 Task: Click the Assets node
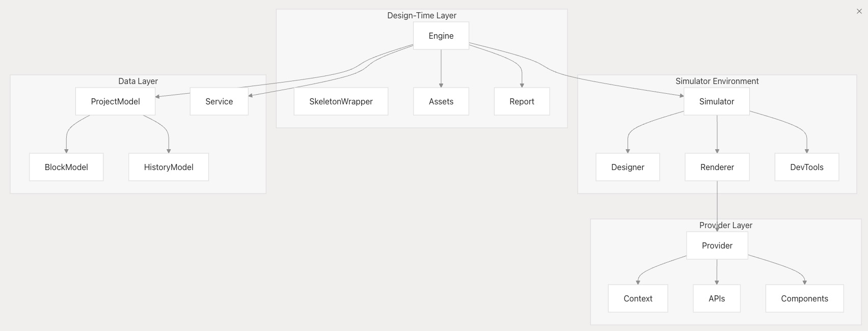coord(441,101)
